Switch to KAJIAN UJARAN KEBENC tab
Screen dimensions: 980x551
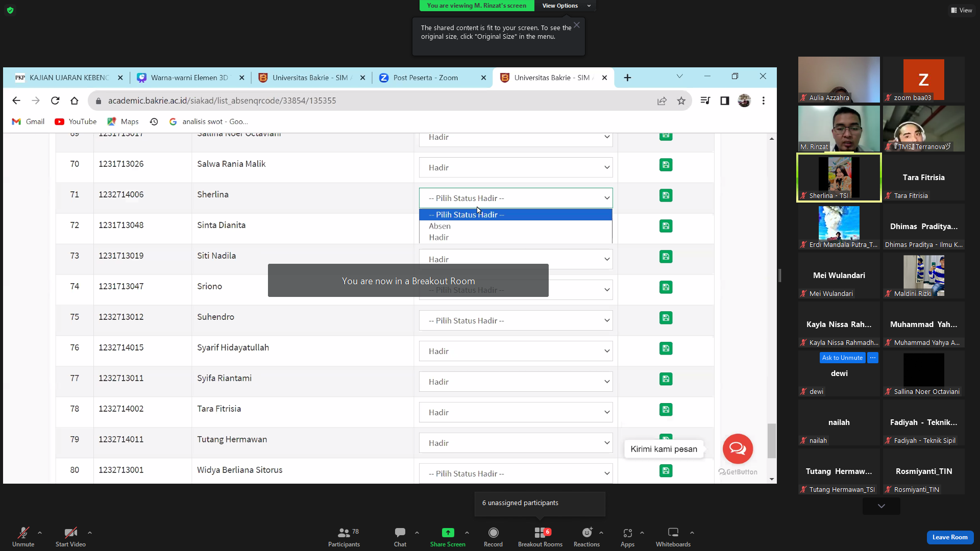[68, 78]
